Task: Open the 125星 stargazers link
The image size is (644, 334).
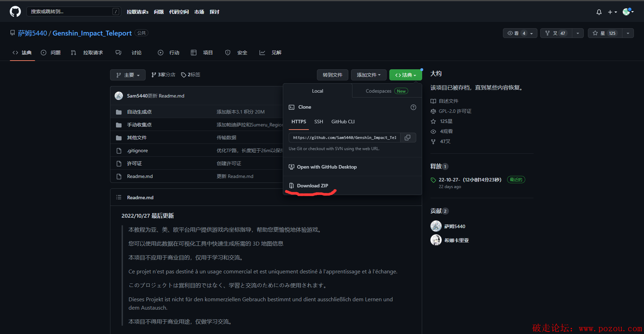Action: pos(442,121)
